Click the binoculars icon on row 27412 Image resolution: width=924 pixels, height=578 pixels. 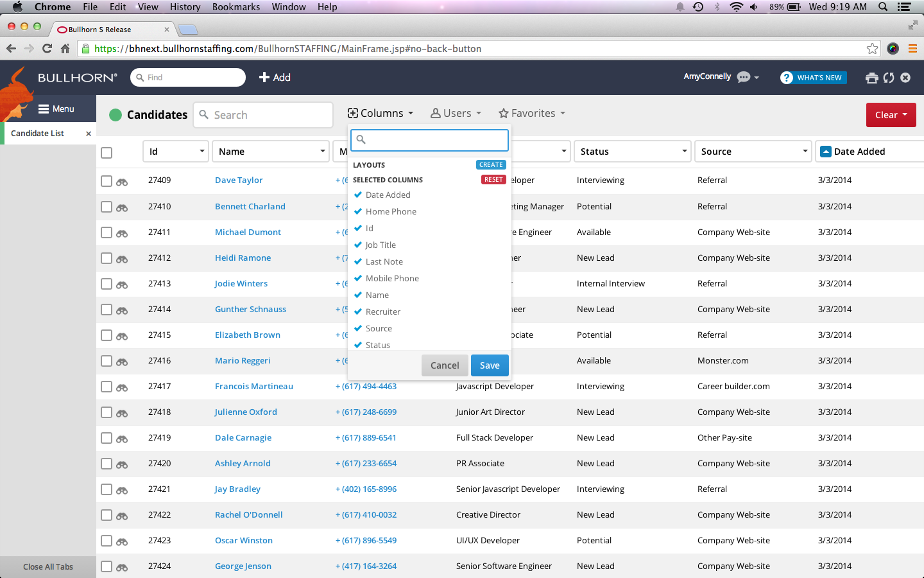[x=122, y=259]
